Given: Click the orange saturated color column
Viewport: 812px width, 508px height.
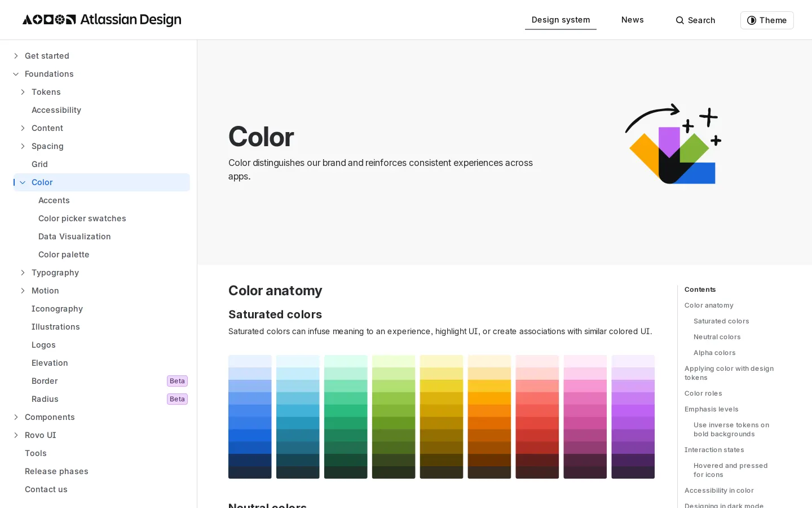Looking at the screenshot, I should coord(489,417).
